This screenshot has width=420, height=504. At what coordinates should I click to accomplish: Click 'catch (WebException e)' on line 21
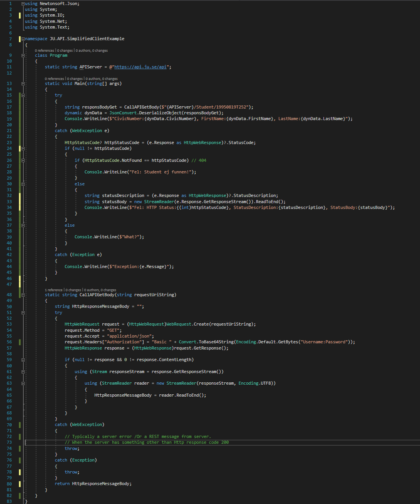(82, 131)
